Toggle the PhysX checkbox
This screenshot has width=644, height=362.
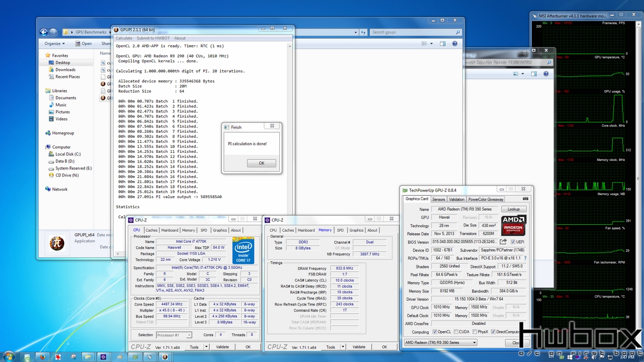pos(473,332)
